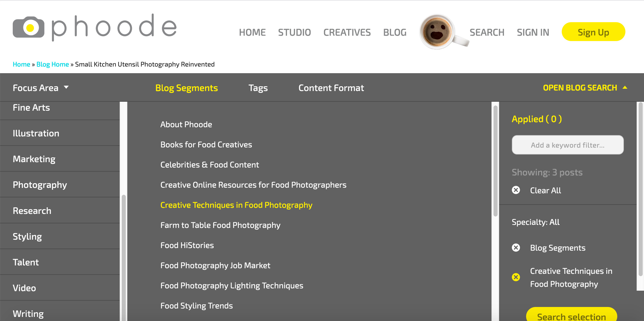The height and width of the screenshot is (321, 644).
Task: Choose Creative Online Resources for Food Photographers
Action: coord(253,185)
